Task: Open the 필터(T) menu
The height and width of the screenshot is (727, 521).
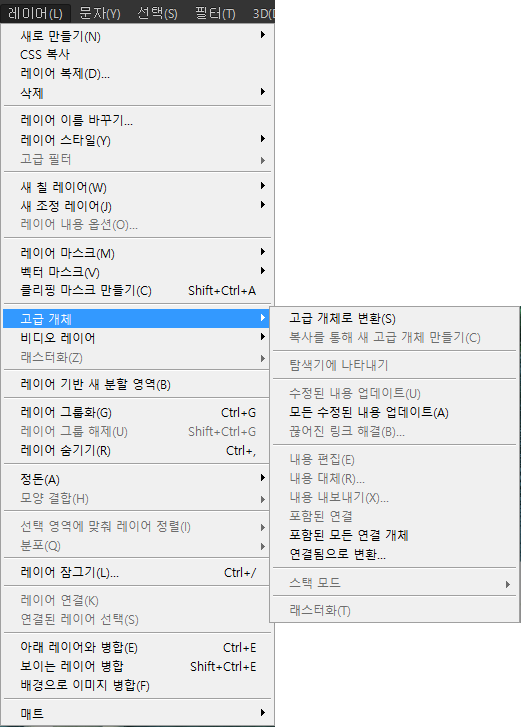Action: click(215, 13)
